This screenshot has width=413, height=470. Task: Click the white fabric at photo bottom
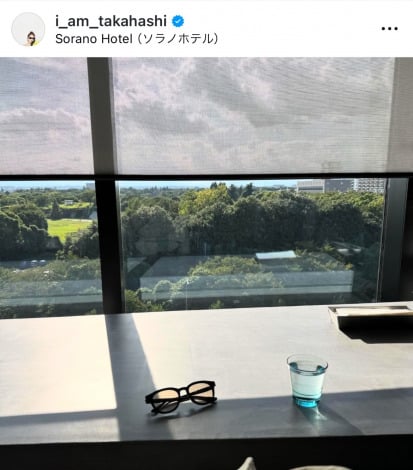pyautogui.click(x=250, y=464)
